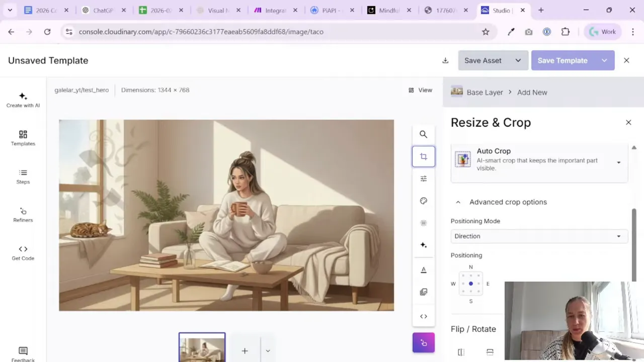Open the adjustments sliders tool
The image size is (644, 362).
(424, 178)
